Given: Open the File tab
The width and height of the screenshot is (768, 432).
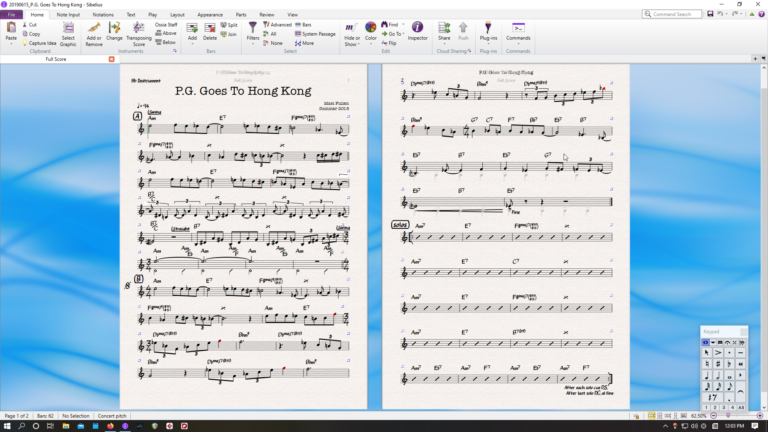Looking at the screenshot, I should 11,15.
